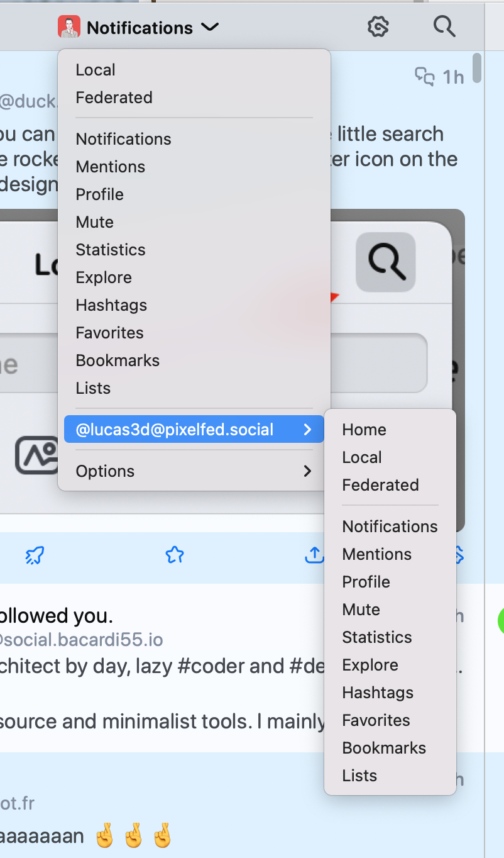The width and height of the screenshot is (504, 858).
Task: Open Explore in the pixelfed submenu
Action: (370, 665)
